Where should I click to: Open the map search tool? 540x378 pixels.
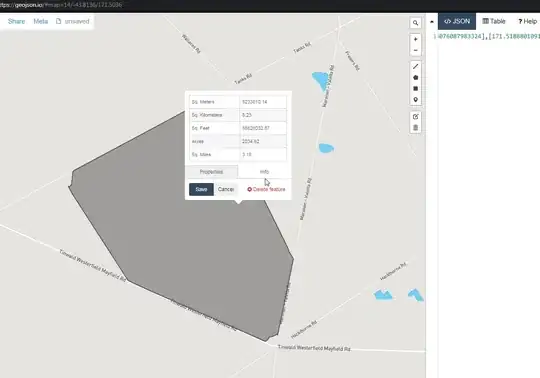415,23
